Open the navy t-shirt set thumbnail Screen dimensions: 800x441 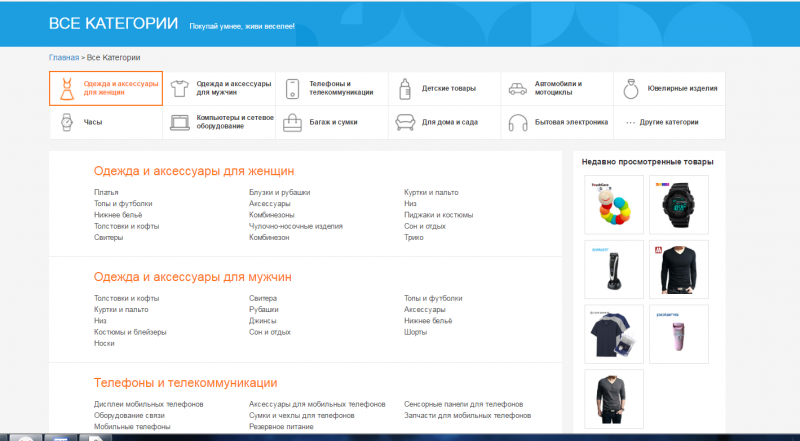(614, 334)
